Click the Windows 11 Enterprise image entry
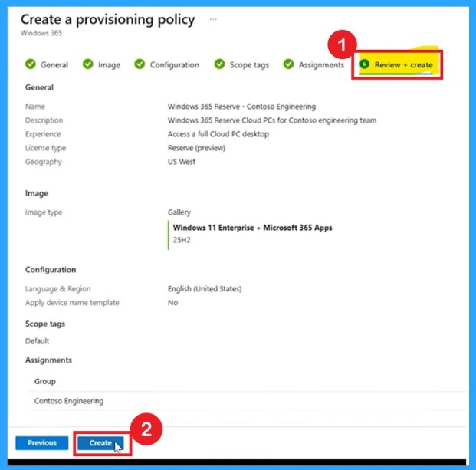476x470 pixels. 252,228
